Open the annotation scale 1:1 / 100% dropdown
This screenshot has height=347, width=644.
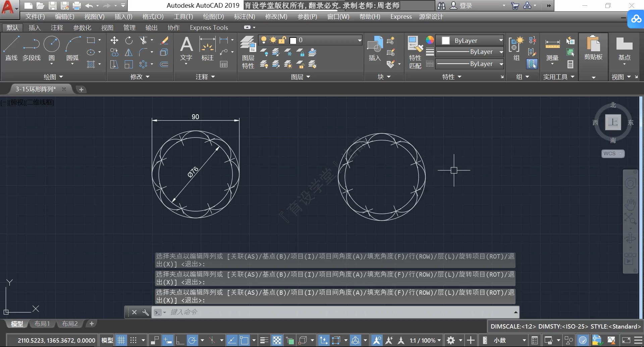pos(425,340)
